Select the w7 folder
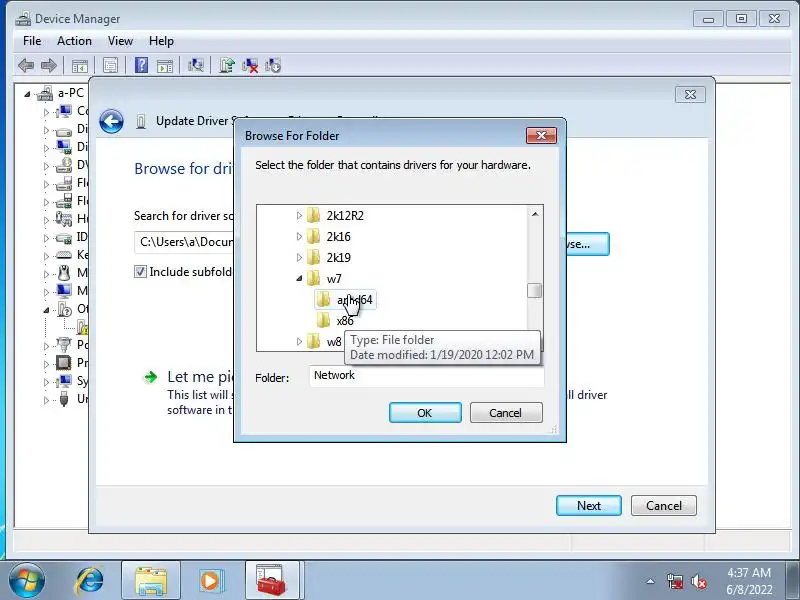 325,279
